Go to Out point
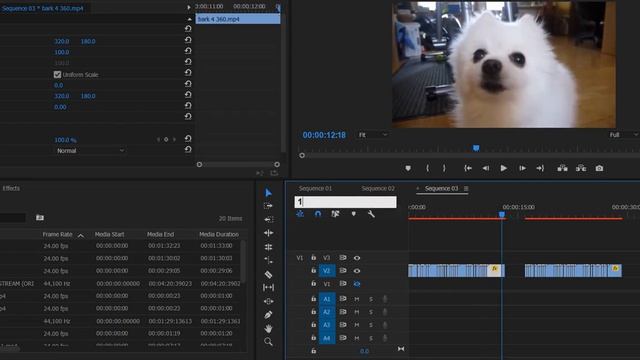 540,168
